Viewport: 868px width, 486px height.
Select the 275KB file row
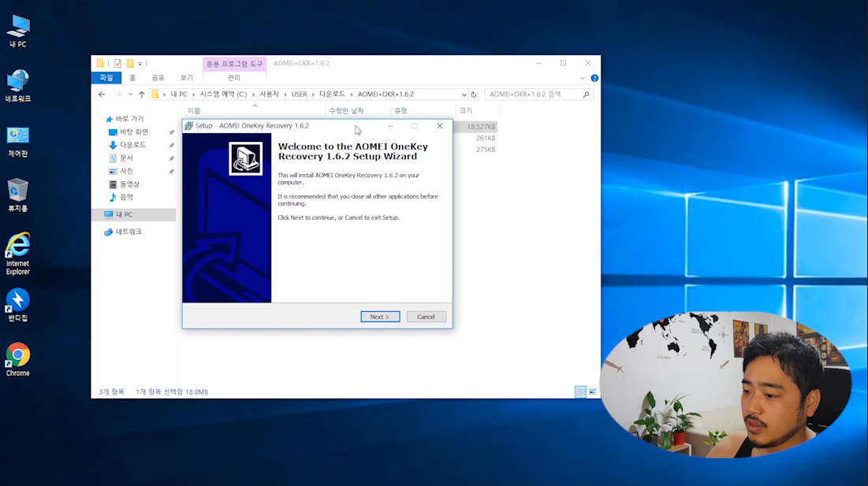pyautogui.click(x=486, y=150)
